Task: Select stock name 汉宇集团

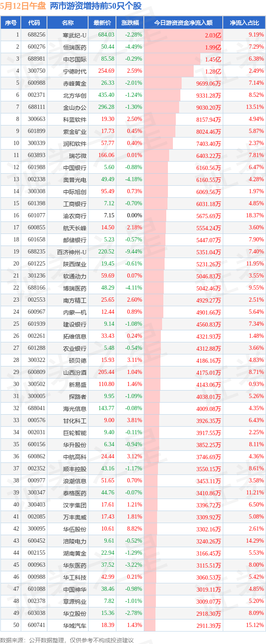Action: coord(75,505)
